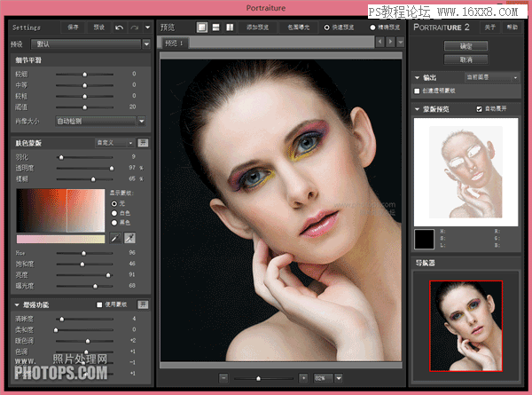Click the black color sample swatch
The width and height of the screenshot is (532, 395).
tap(424, 239)
